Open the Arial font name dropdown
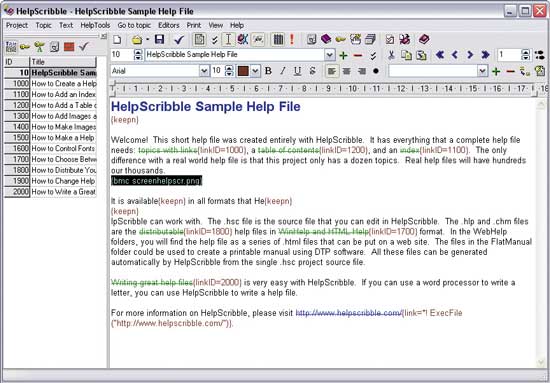Image resolution: width=550 pixels, height=383 pixels. (204, 71)
